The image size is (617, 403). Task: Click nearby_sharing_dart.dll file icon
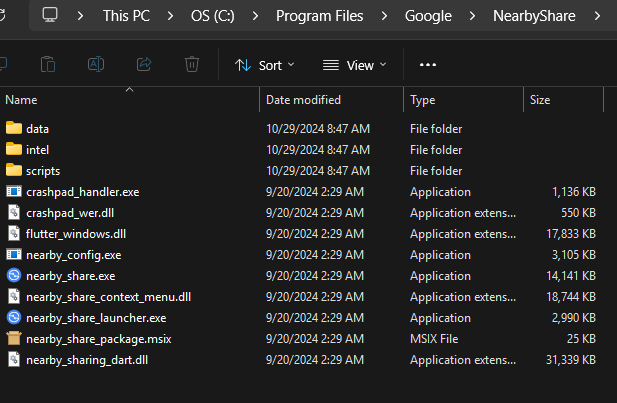(x=14, y=359)
